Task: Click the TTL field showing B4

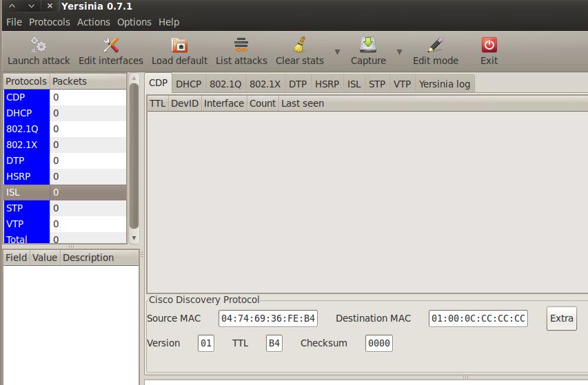Action: click(x=274, y=343)
